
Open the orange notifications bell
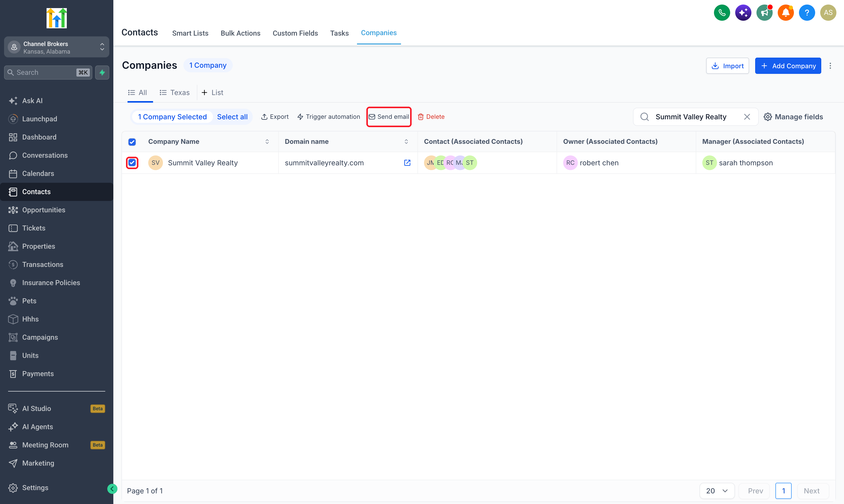click(x=786, y=13)
